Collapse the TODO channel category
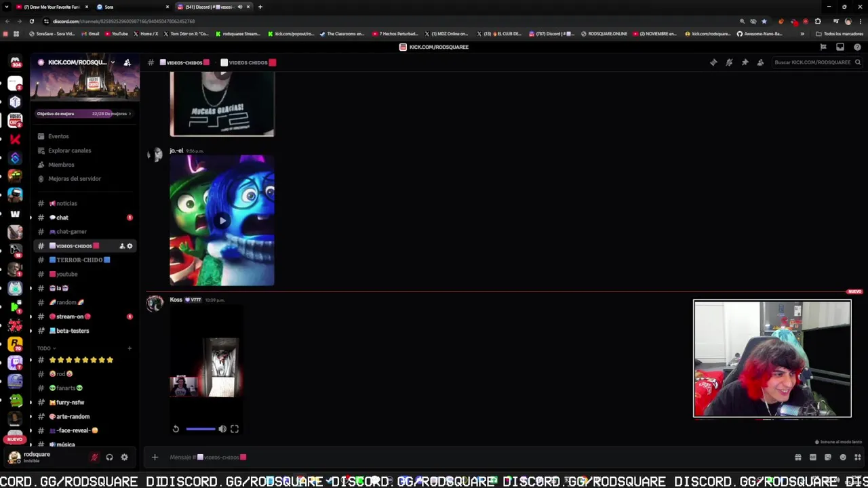The width and height of the screenshot is (868, 488). point(47,348)
